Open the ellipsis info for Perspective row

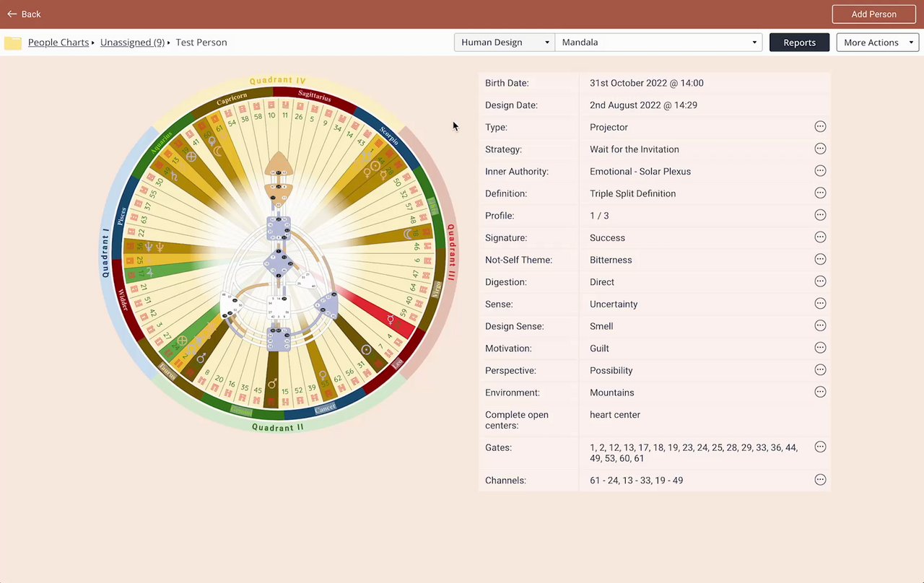coord(820,370)
